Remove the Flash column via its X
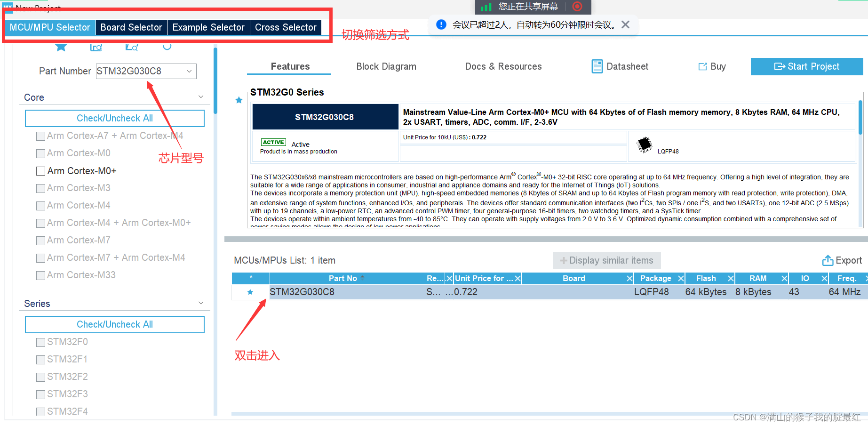The height and width of the screenshot is (426, 868). pyautogui.click(x=731, y=279)
